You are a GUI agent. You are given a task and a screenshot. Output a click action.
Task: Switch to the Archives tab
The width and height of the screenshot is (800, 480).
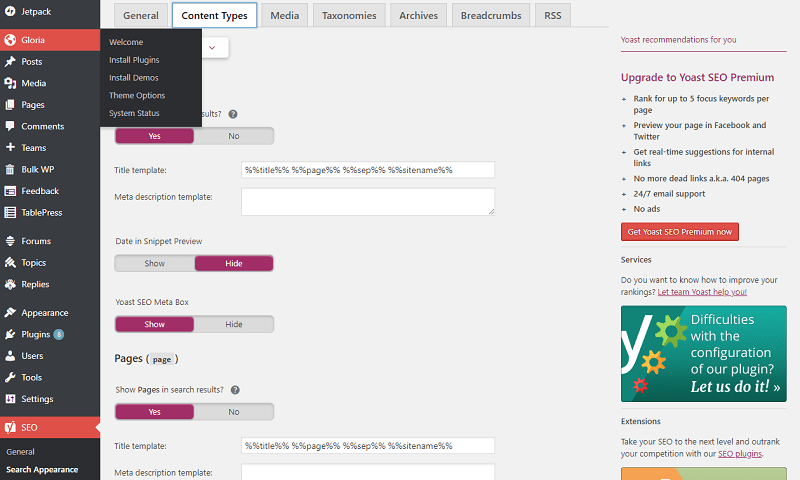click(x=418, y=15)
